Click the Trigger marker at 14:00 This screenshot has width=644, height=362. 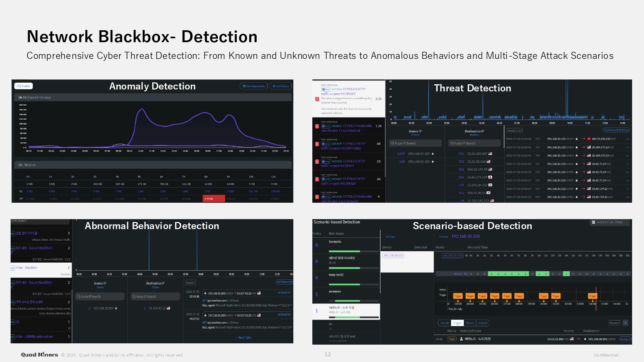pos(592,296)
